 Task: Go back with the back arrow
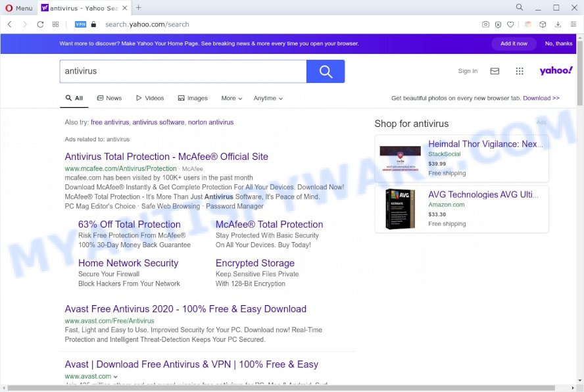point(10,24)
